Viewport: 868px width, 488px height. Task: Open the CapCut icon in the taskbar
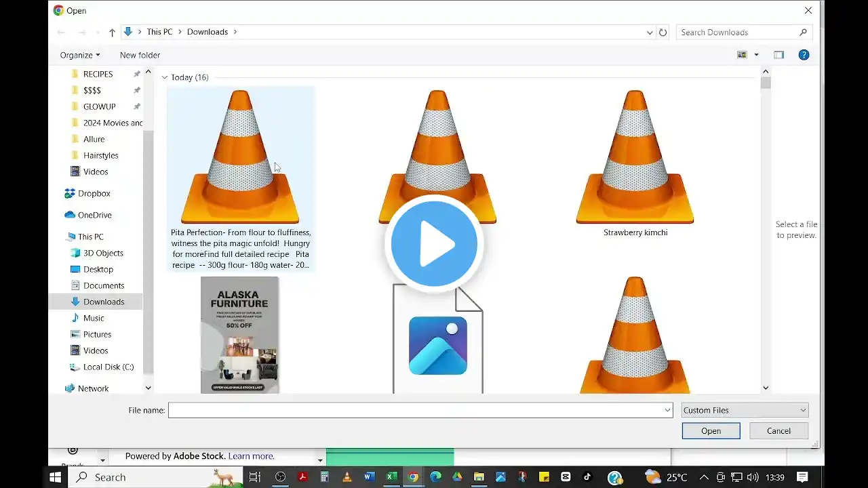click(x=566, y=477)
